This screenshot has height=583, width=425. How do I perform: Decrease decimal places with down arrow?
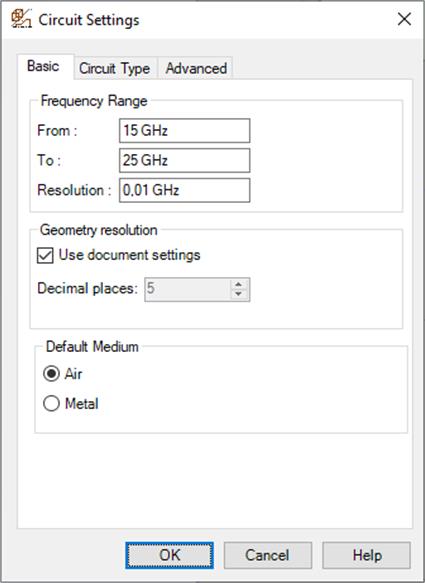pyautogui.click(x=238, y=294)
